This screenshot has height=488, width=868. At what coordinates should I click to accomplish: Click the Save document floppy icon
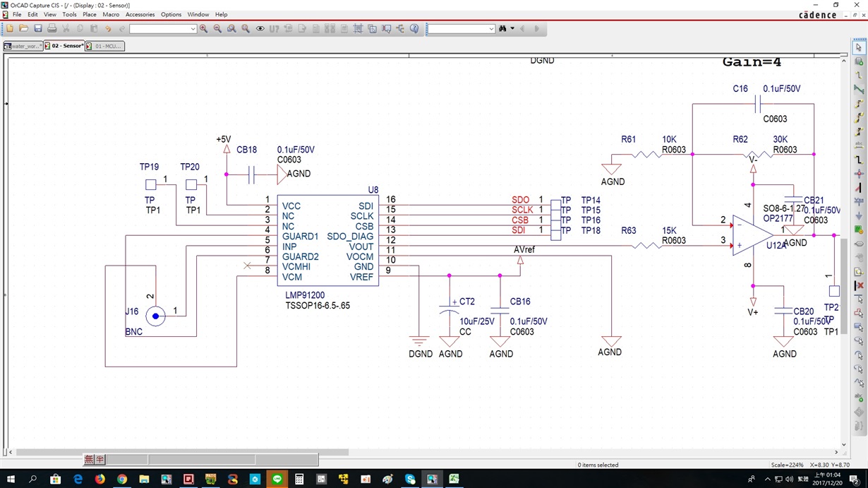pyautogui.click(x=38, y=29)
